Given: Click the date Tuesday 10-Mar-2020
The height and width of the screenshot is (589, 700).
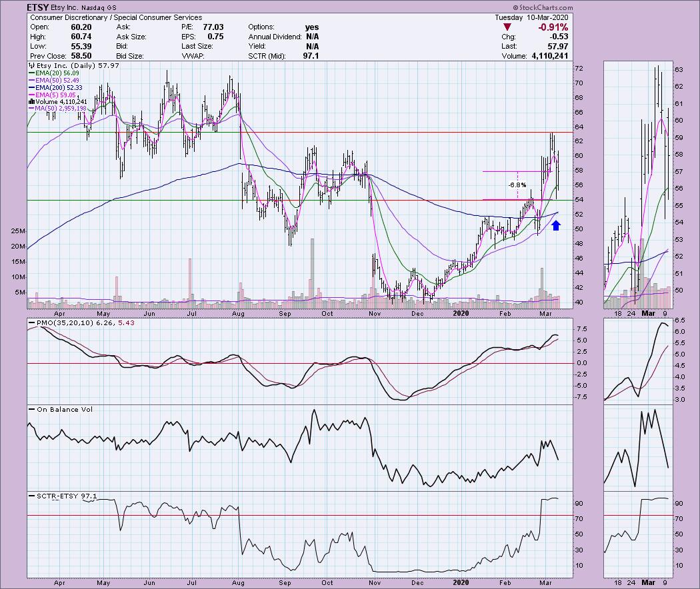Looking at the screenshot, I should click(531, 17).
